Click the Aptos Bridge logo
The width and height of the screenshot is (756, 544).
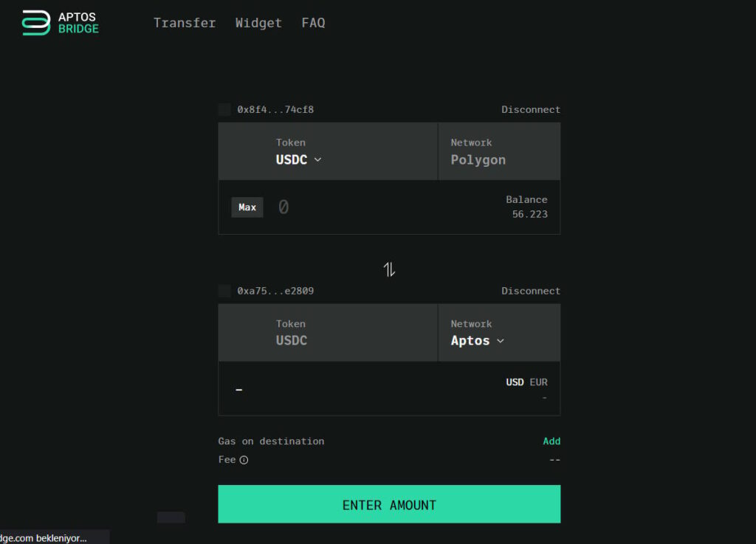coord(61,23)
